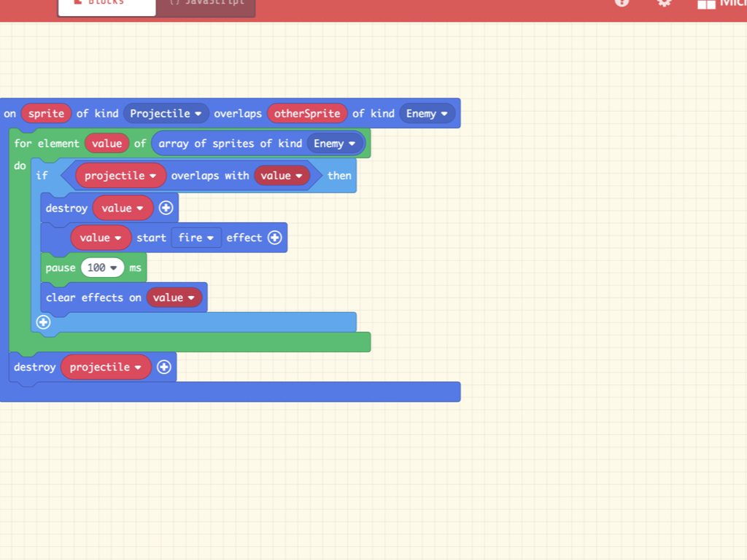Select value variable in for element block
The width and height of the screenshot is (747, 560).
point(107,144)
